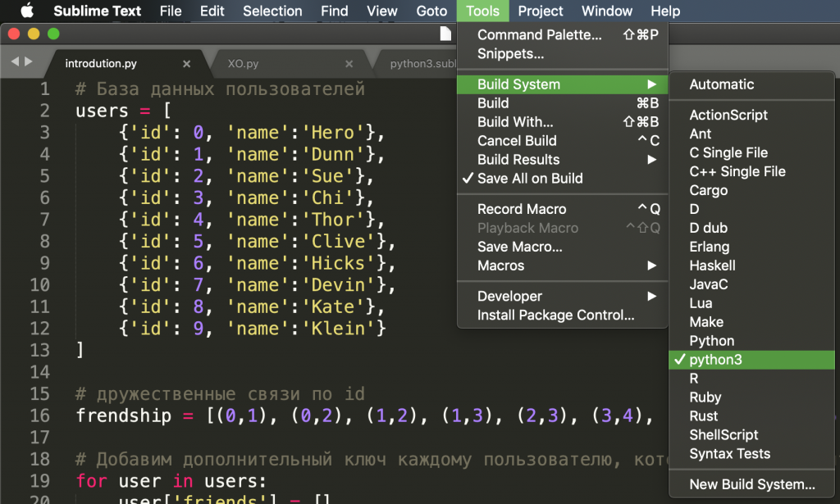
Task: Expand the Build Results submenu
Action: point(518,159)
